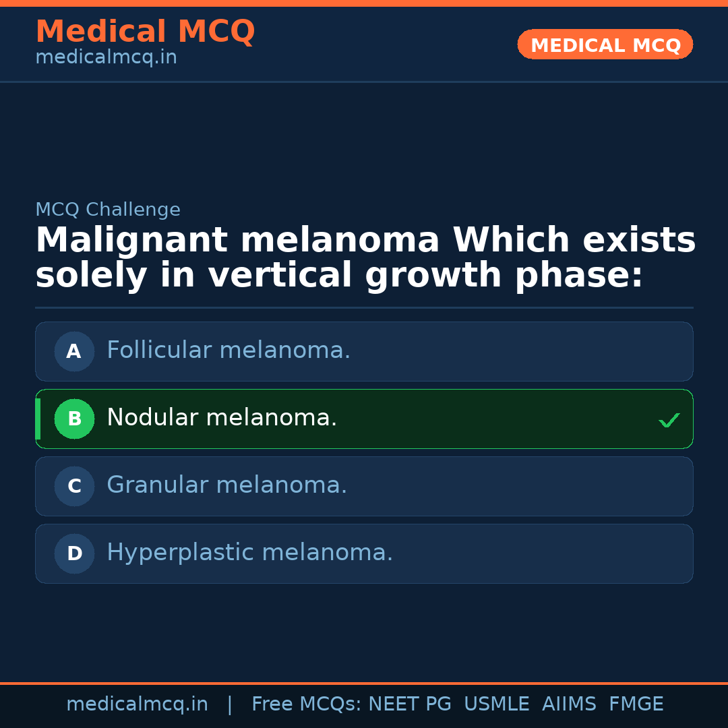728x728 pixels.
Task: Open medicalmcq.in link below the header title
Action: click(x=106, y=58)
